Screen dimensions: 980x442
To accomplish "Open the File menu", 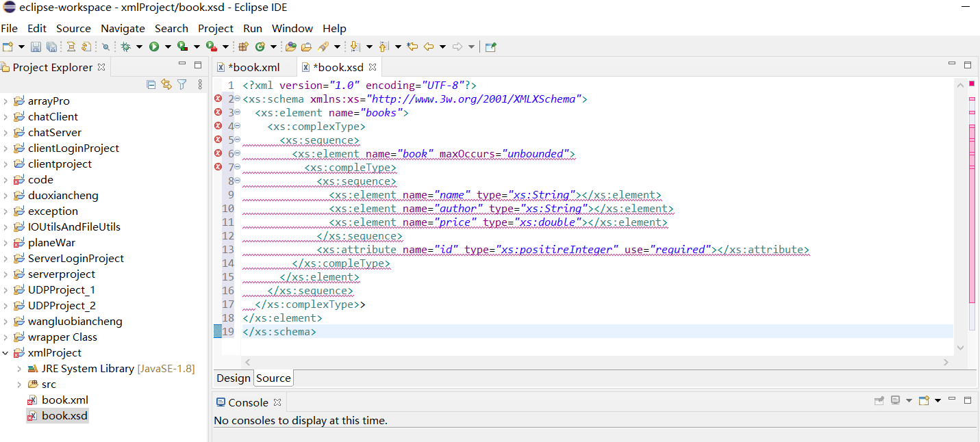I will 9,28.
